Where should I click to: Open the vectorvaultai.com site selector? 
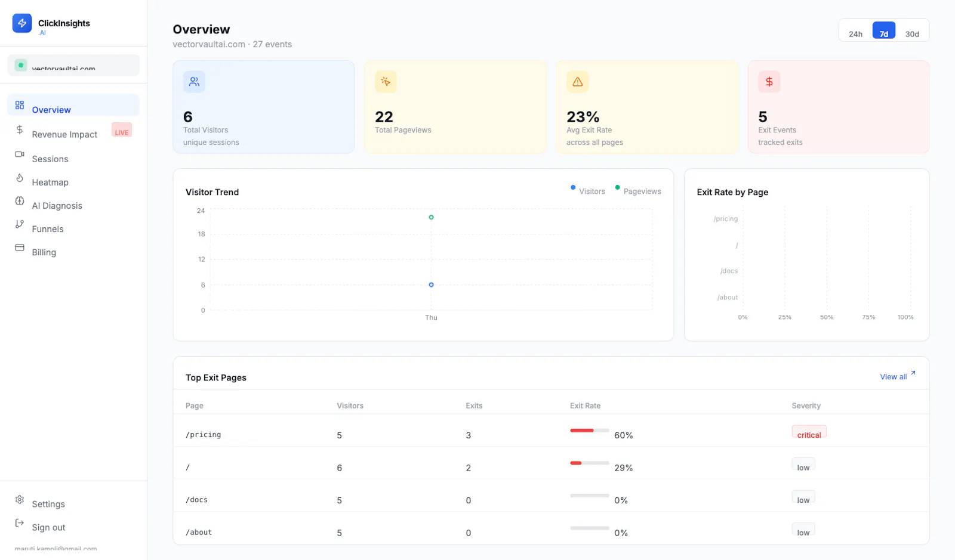pyautogui.click(x=73, y=66)
